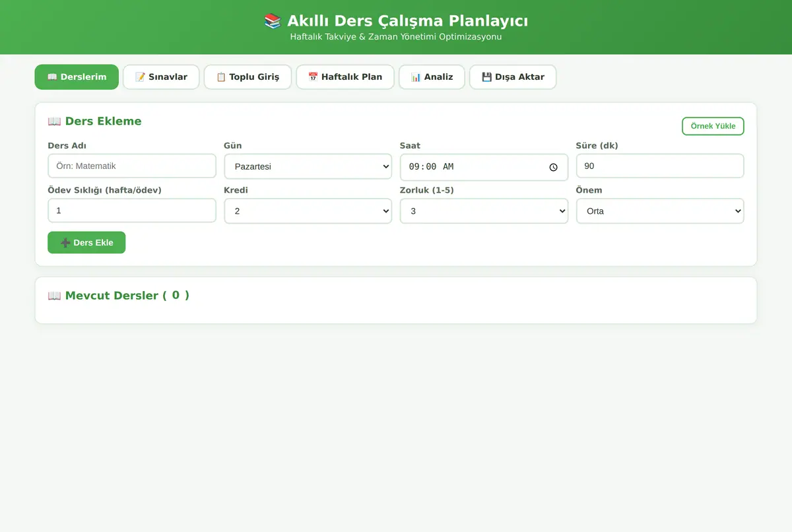Show the Analiz tab

432,77
